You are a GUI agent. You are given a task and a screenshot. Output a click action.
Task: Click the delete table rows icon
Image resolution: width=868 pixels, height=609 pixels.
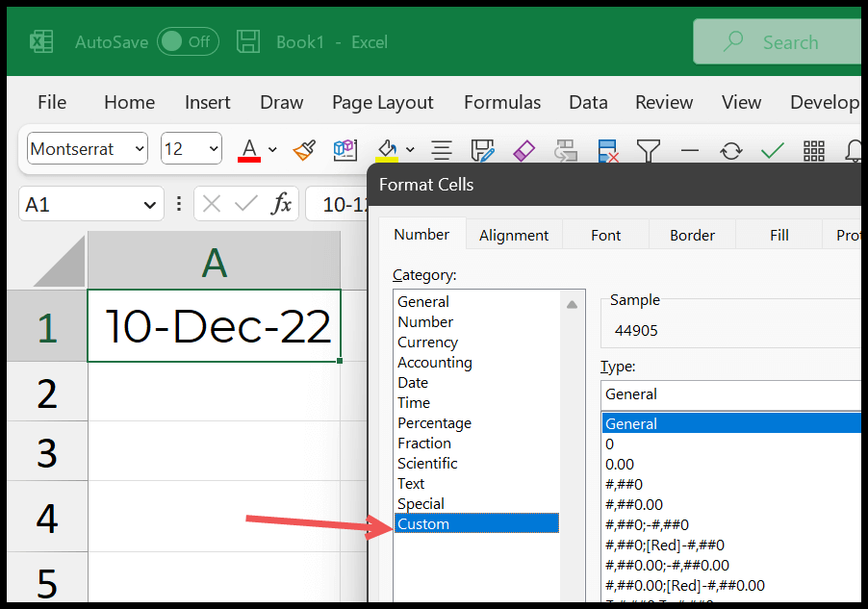(x=607, y=150)
